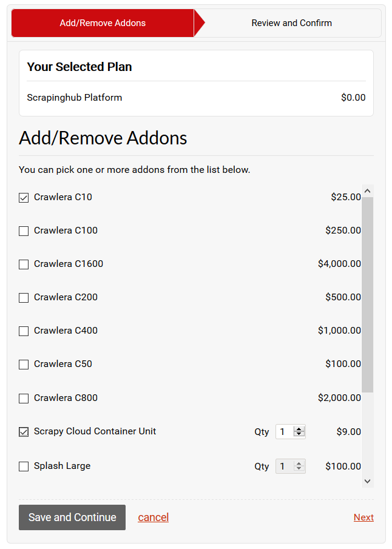Viewport: 392px width, 549px height.
Task: Click the Splash Large label
Action: pyautogui.click(x=63, y=466)
